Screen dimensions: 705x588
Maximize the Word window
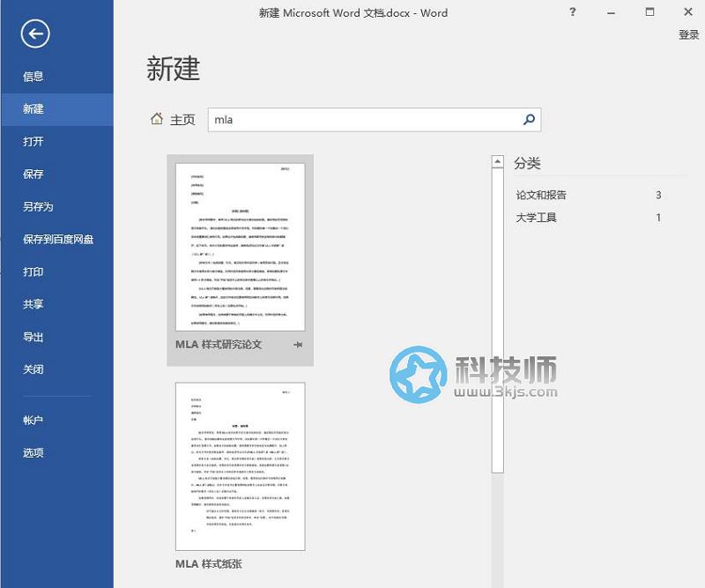click(649, 12)
